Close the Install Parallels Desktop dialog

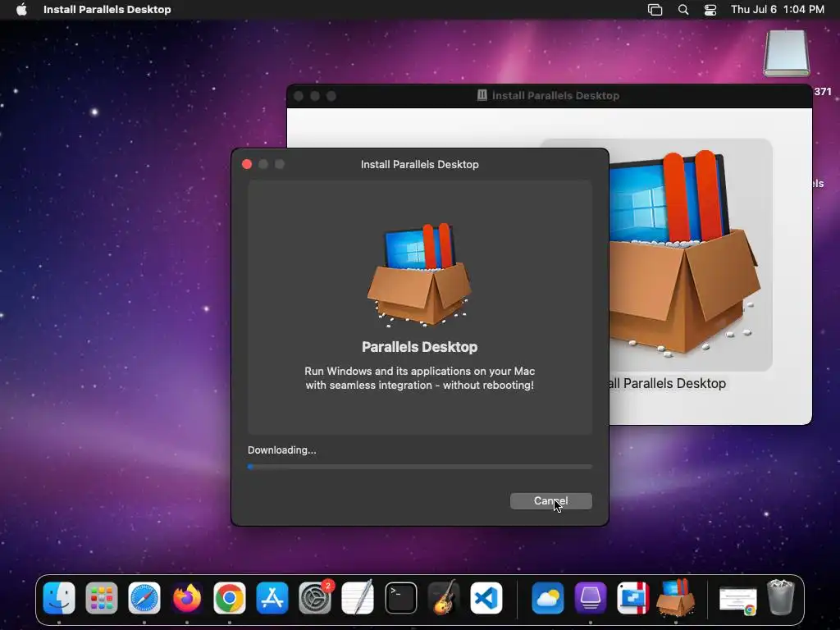[247, 164]
